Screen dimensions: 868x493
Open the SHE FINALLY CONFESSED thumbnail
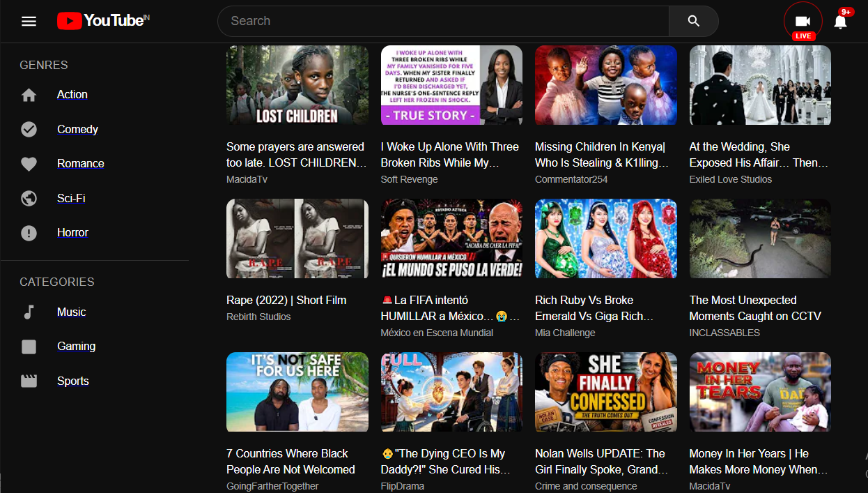pos(606,392)
